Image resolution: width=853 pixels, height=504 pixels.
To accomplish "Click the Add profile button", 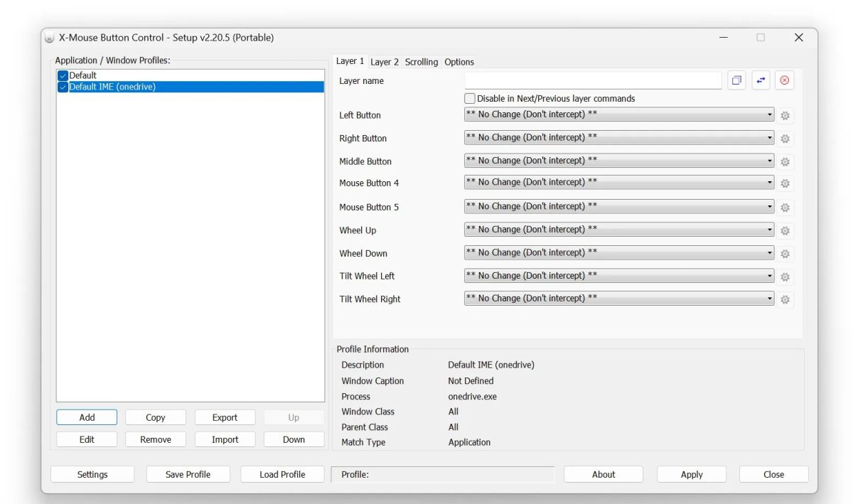I will [x=86, y=417].
